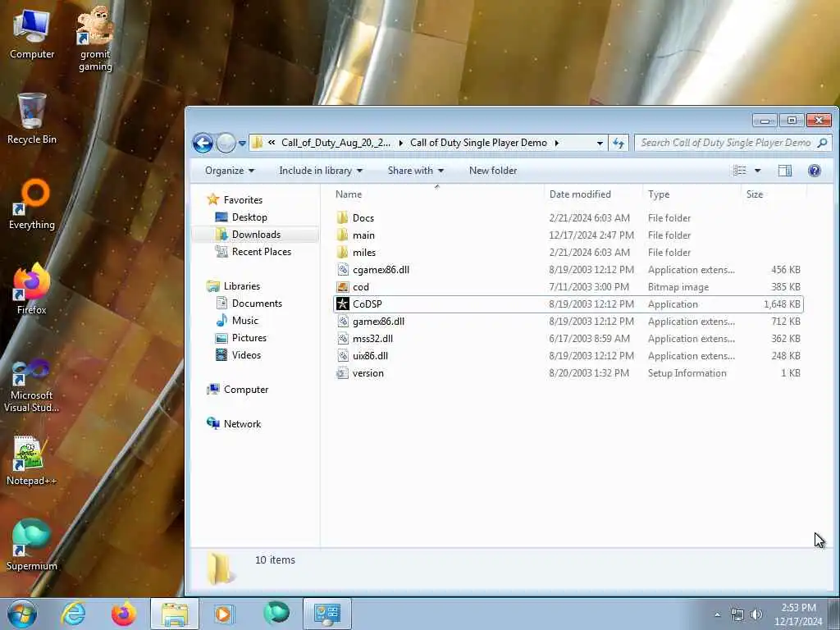840x630 pixels.
Task: Sort by the Date modified column header
Action: coord(593,194)
